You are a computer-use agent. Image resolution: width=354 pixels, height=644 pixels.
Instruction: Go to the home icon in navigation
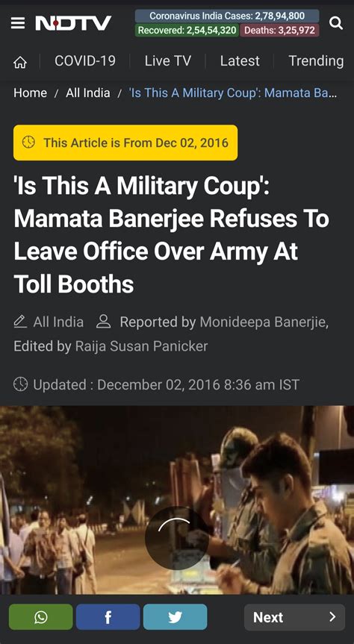pyautogui.click(x=20, y=62)
